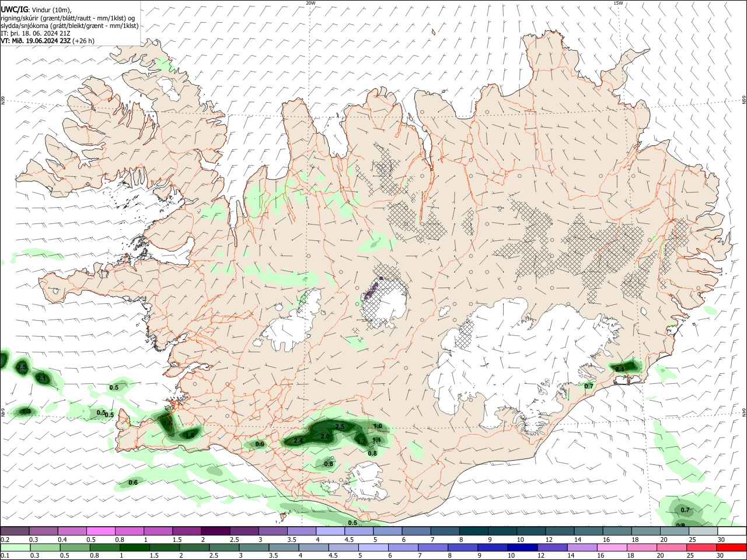The width and height of the screenshot is (747, 560).
Task: Pick the palest green 0.1–0.3 swatch in the lower scale
Action: click(x=15, y=548)
